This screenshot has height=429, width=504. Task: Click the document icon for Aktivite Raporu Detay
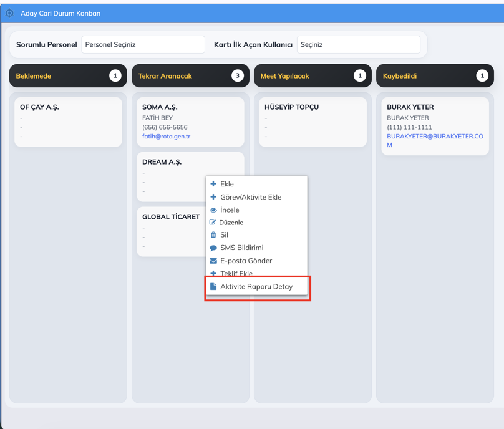click(213, 287)
